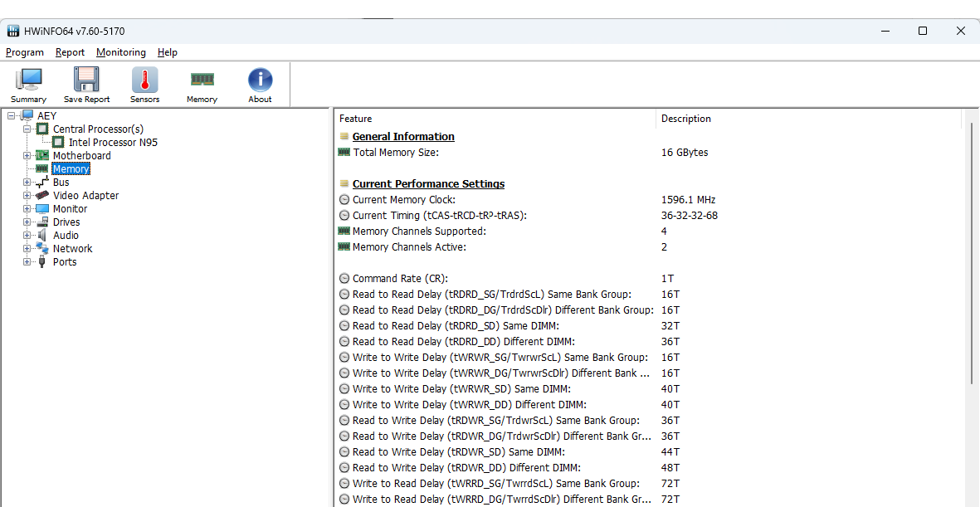Screen dimensions: 980x507
Task: Select the tWRRD_SG Same Bank Group row
Action: tap(496, 483)
